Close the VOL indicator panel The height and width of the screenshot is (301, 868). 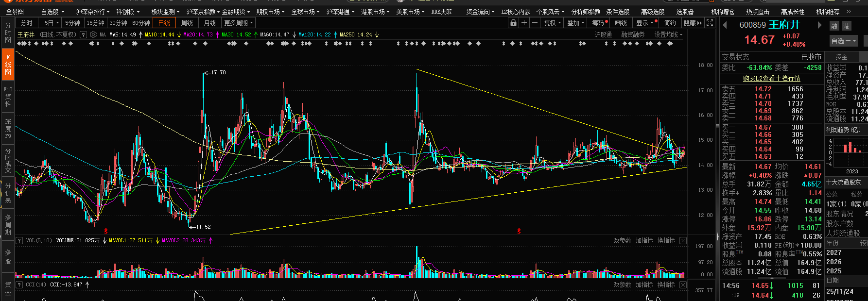683,240
